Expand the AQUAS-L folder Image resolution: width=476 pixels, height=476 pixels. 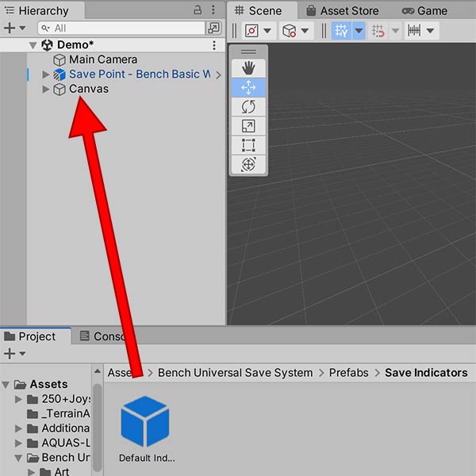[18, 443]
